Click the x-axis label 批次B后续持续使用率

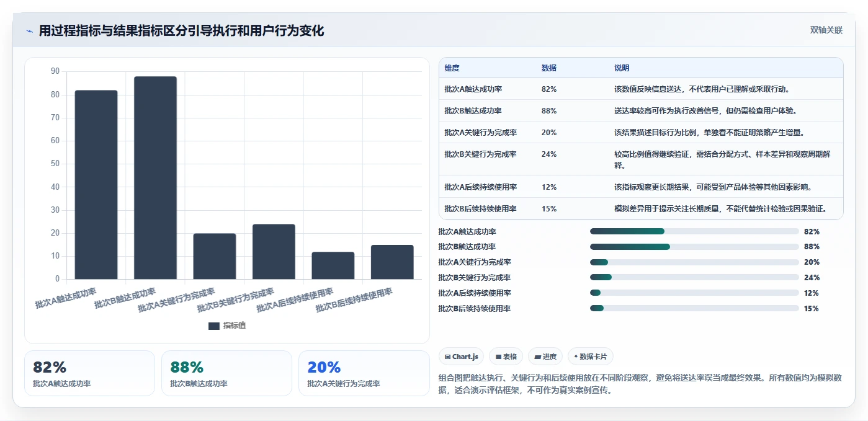354,300
